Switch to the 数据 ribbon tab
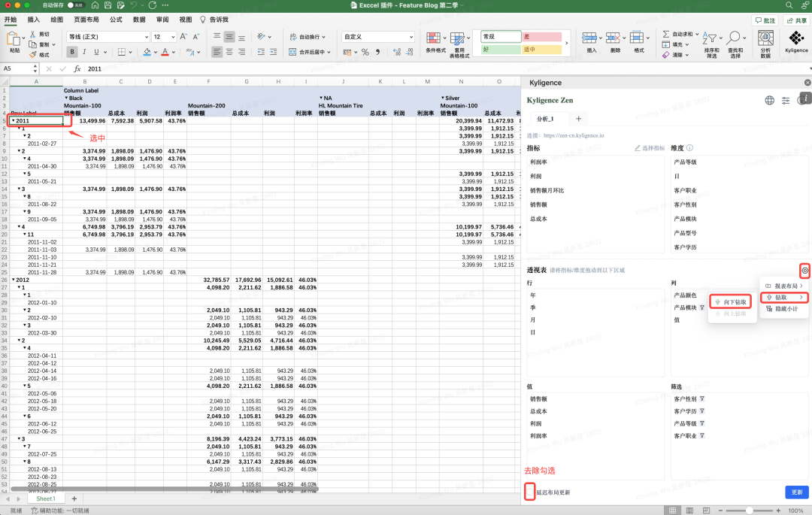 pos(139,20)
